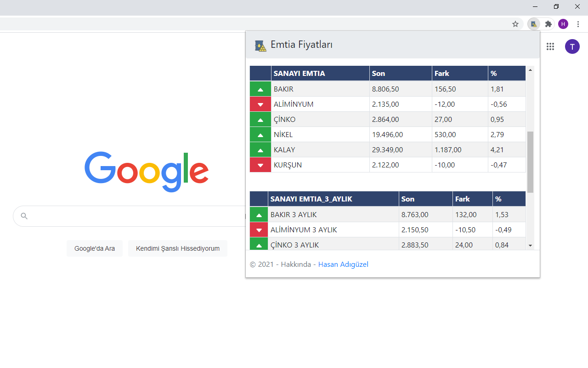Viewport: 588px width, 368px height.
Task: Click KALAY difference value 1.187,00
Action: [x=448, y=149]
